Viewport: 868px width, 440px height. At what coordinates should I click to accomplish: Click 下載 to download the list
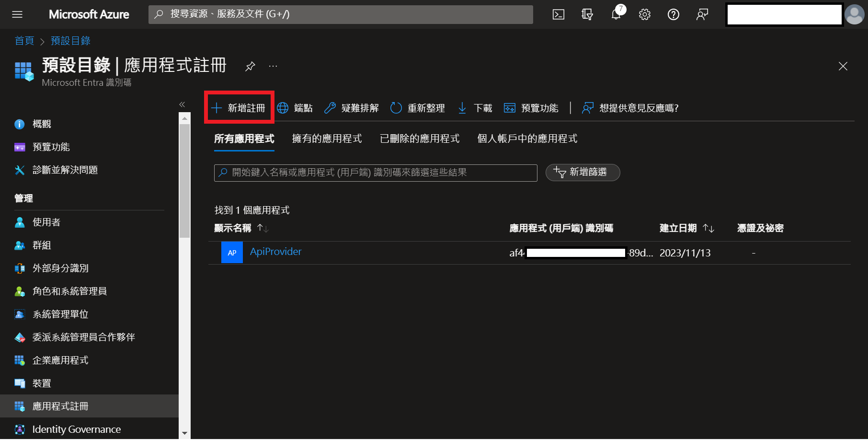(x=475, y=108)
